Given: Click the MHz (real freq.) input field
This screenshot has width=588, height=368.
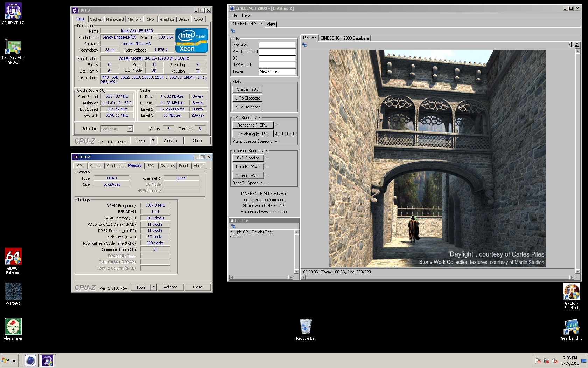Looking at the screenshot, I should point(277,52).
